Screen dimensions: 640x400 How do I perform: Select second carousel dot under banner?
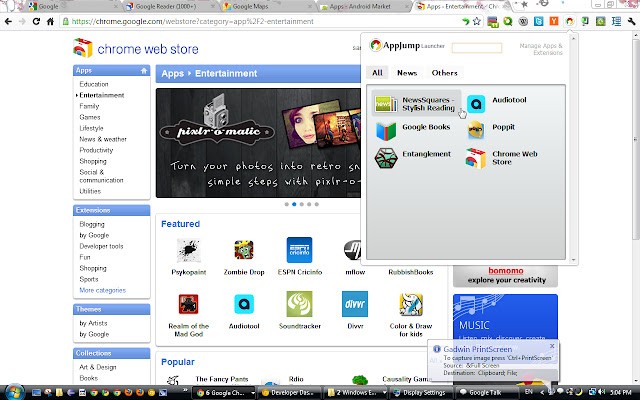tap(292, 204)
